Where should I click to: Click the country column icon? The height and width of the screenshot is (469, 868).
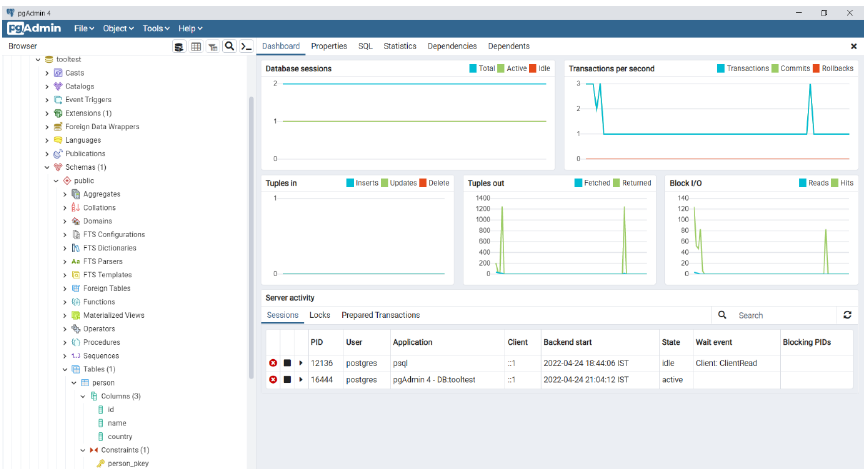click(x=101, y=436)
